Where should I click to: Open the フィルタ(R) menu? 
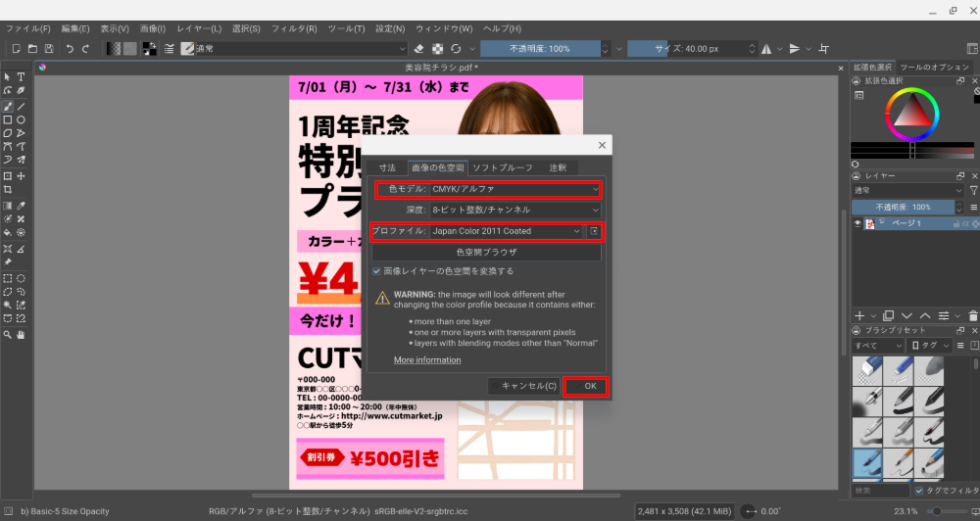coord(294,28)
